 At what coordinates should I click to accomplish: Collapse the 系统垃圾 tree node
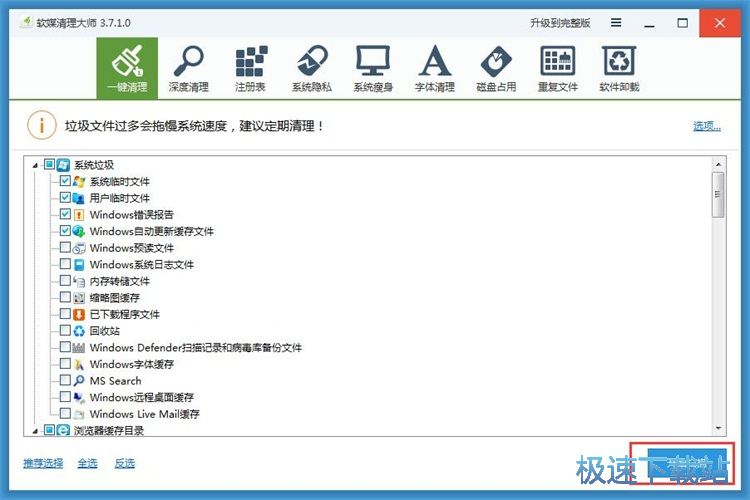click(35, 166)
